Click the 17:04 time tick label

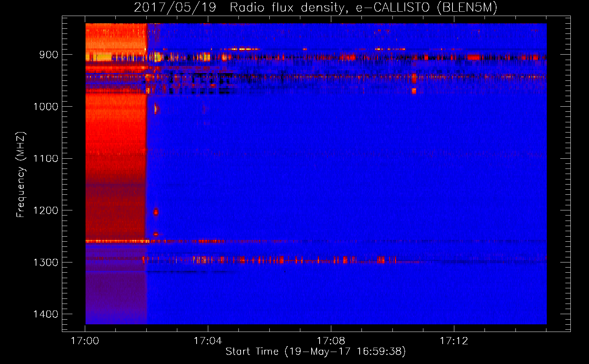(208, 341)
